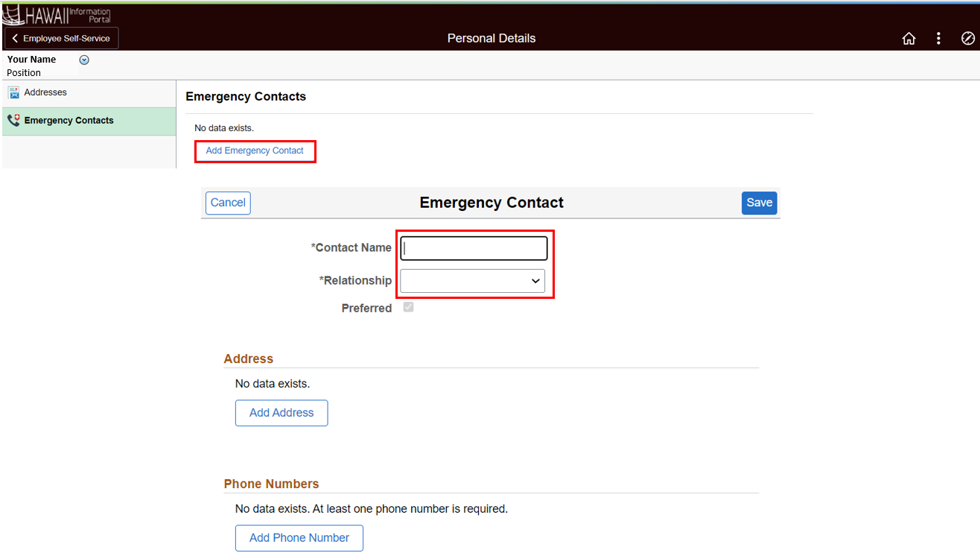Expand the Your Name details dropdown
This screenshot has width=980, height=556.
click(83, 60)
